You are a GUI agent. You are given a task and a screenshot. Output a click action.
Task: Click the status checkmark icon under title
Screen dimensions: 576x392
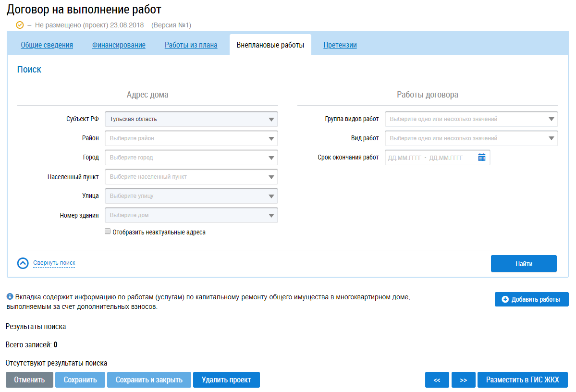coord(20,25)
